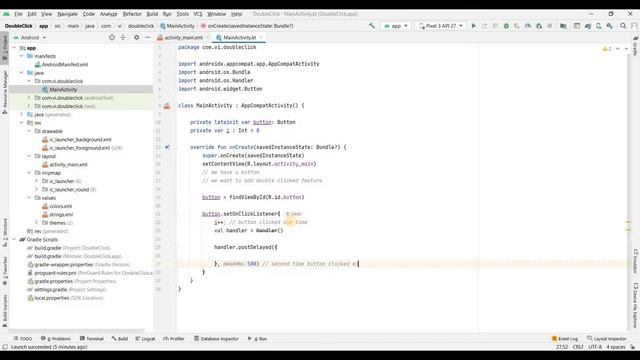
Task: Click the UTF-8 encoding in status bar
Action: coord(595,347)
